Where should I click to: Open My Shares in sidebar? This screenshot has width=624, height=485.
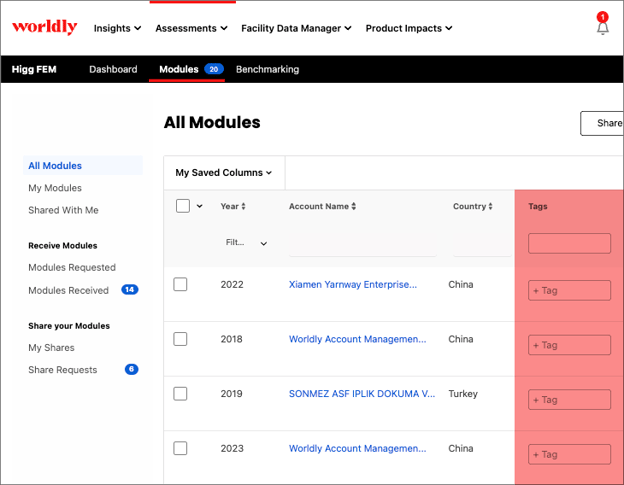(x=51, y=348)
